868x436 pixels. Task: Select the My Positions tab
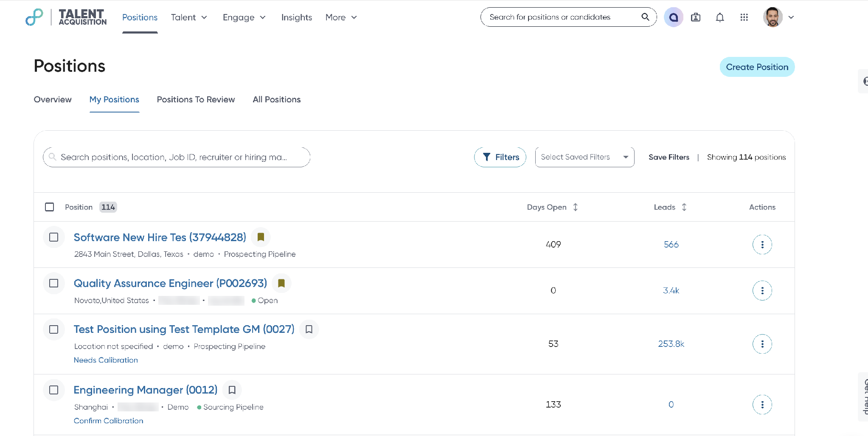click(114, 99)
